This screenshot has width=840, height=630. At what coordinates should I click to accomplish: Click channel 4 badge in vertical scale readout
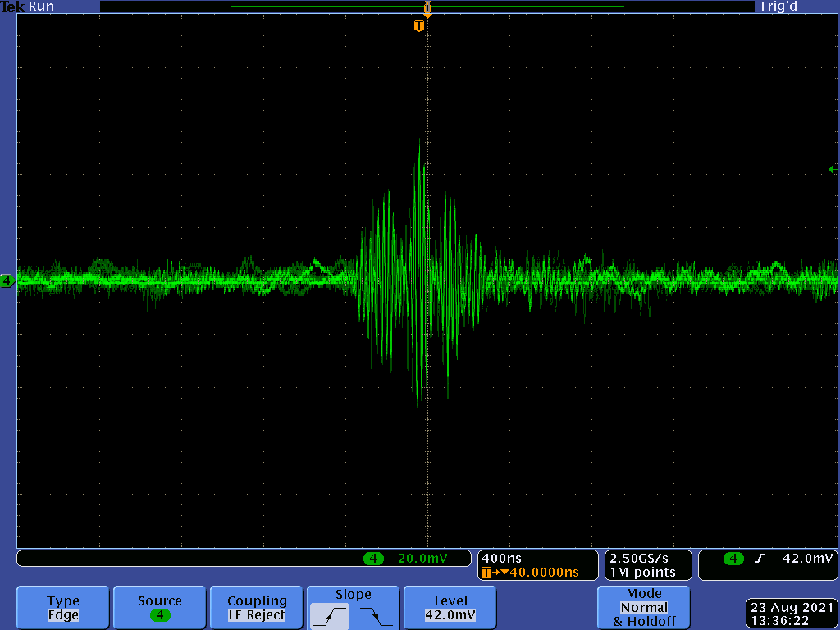pos(373,559)
